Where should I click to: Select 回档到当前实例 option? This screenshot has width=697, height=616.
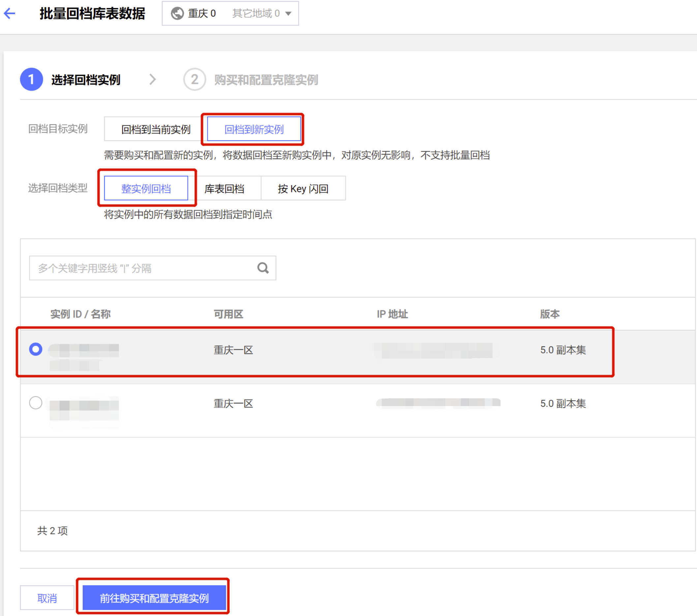(x=156, y=129)
